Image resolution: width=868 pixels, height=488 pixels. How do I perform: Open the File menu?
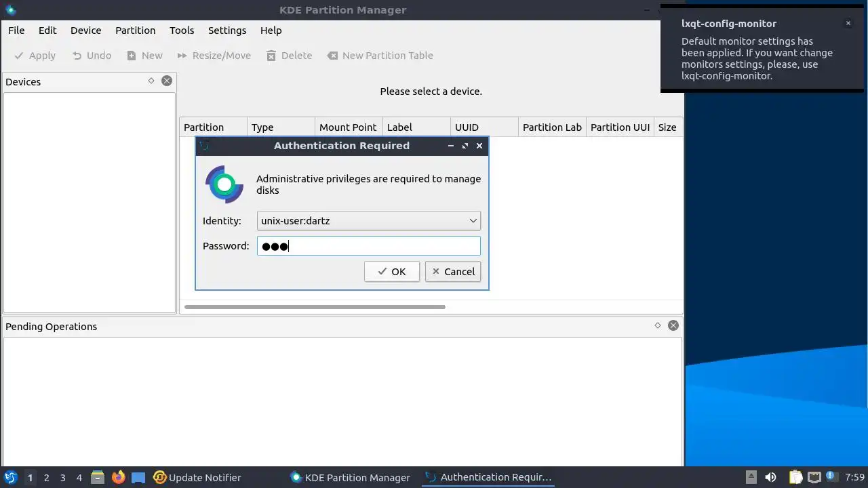coord(16,30)
